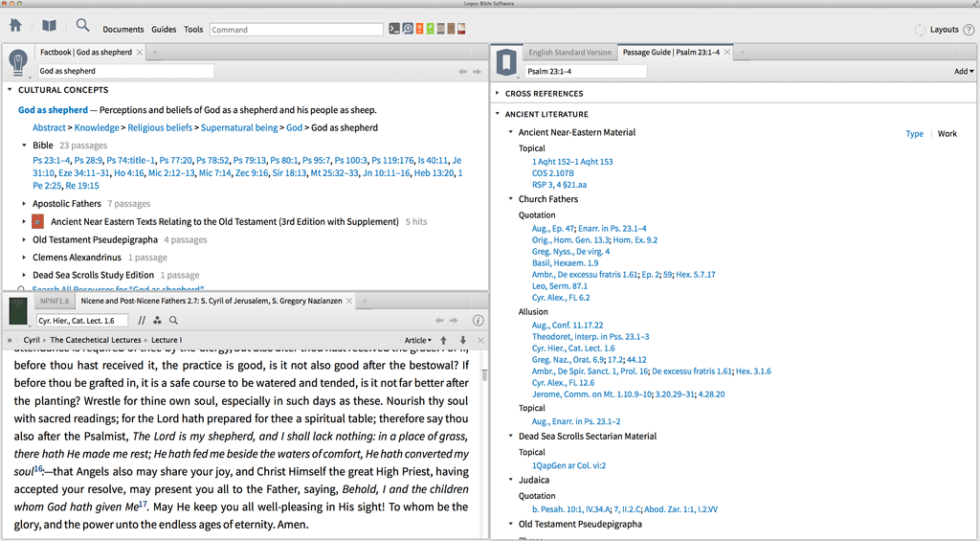Screen dimensions: 980x541
Task: Expand Clemens Alexandrinus entry
Action: [24, 257]
